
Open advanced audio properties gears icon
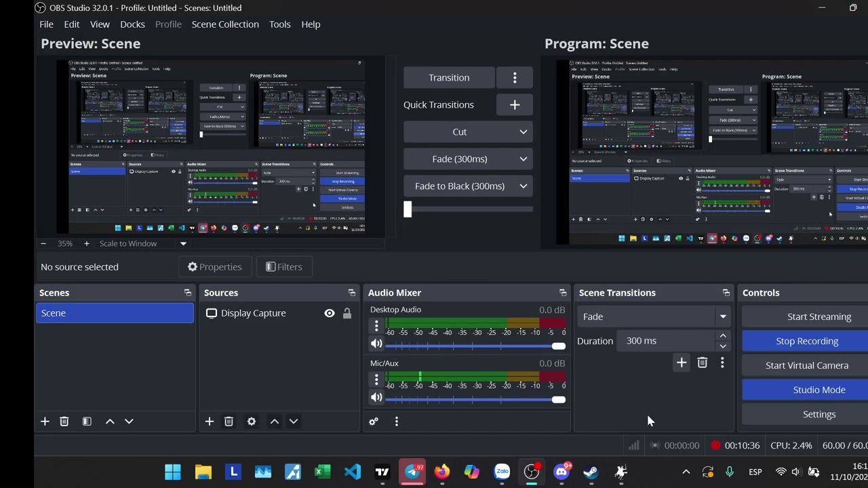pyautogui.click(x=374, y=422)
